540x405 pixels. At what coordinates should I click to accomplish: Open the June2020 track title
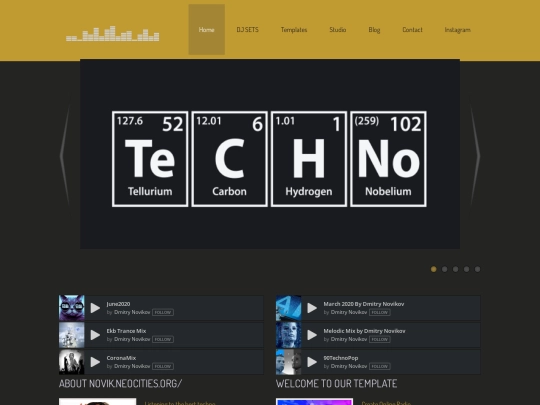click(118, 304)
